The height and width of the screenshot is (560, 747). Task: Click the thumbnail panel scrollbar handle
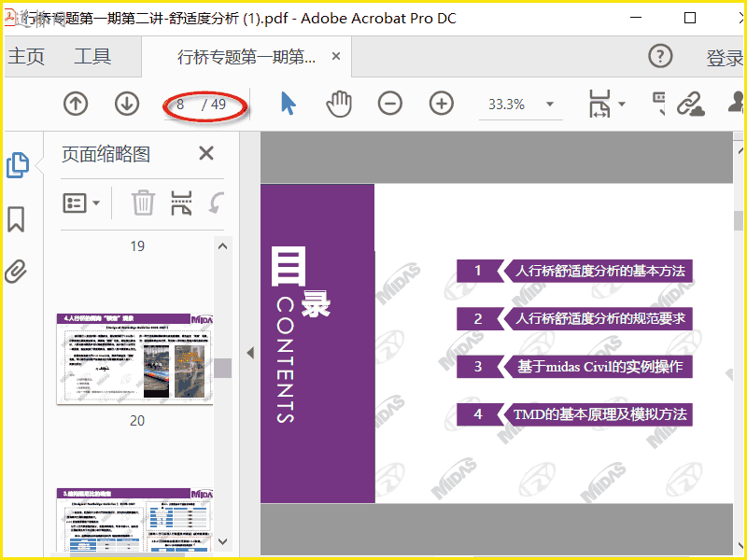[x=223, y=368]
